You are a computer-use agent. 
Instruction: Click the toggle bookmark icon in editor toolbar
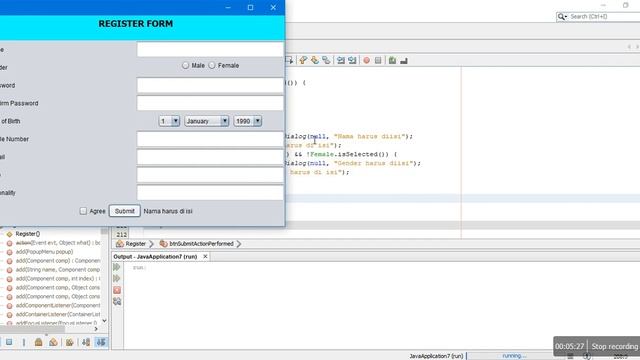click(326, 60)
